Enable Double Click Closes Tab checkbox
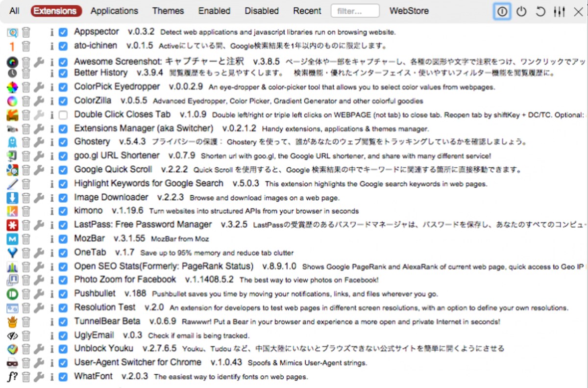This screenshot has width=588, height=388. point(63,115)
